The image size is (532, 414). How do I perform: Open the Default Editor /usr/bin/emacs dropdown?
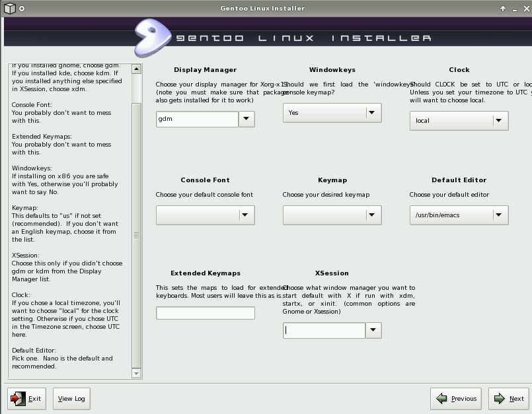click(459, 215)
